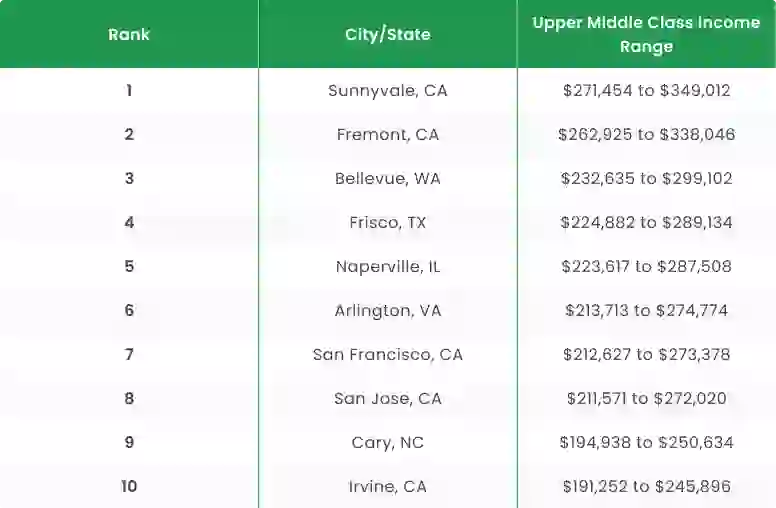Click the $232,635 to $299,102 income cell
The height and width of the screenshot is (508, 776).
coord(646,178)
